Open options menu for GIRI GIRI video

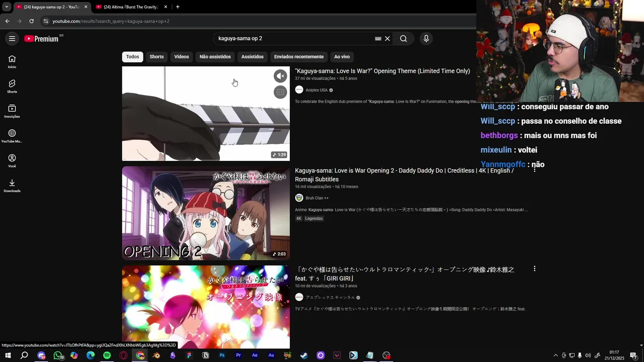[x=534, y=269]
